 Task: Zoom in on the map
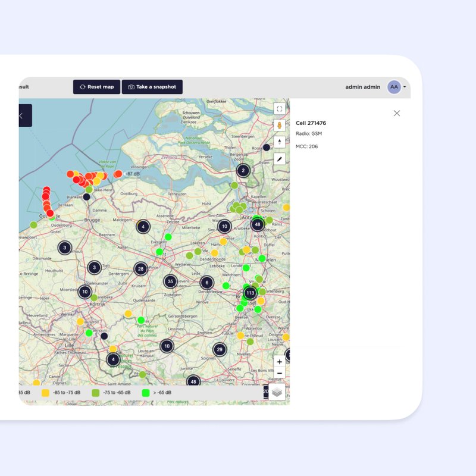(279, 362)
